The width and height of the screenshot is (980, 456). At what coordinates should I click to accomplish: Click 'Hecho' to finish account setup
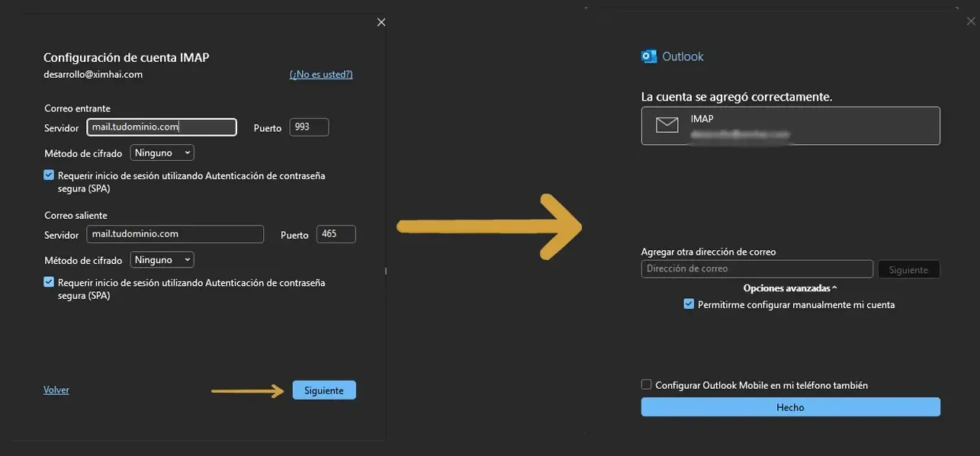pyautogui.click(x=789, y=406)
